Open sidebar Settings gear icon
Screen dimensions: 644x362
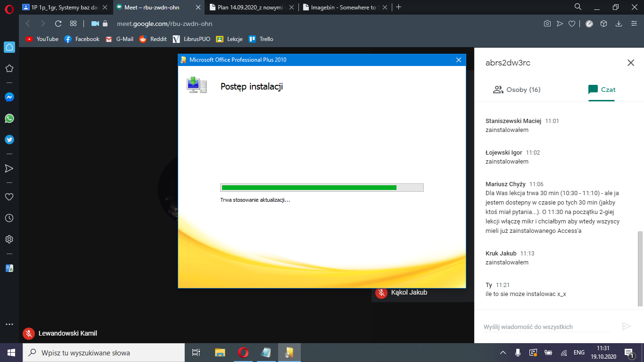[9, 239]
